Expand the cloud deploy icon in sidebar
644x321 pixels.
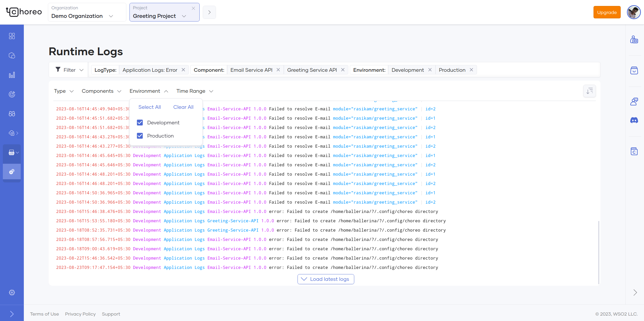click(x=13, y=133)
